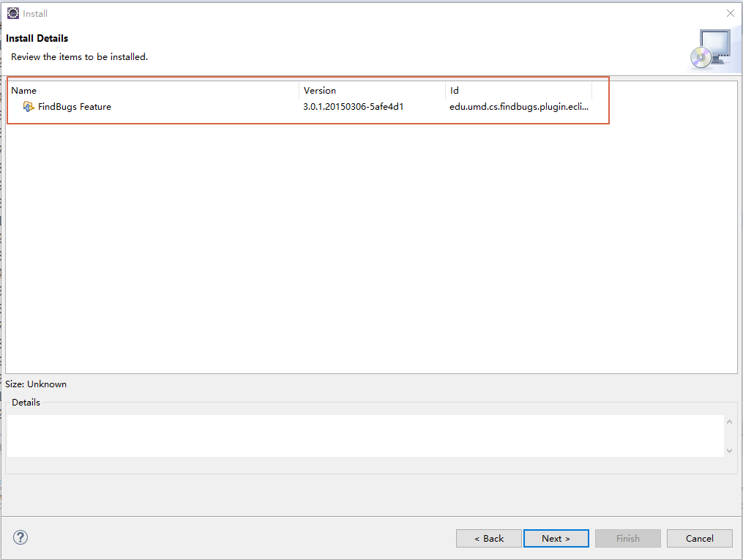The image size is (743, 560).
Task: Click the FindBugs Feature plugin icon
Action: (x=29, y=106)
